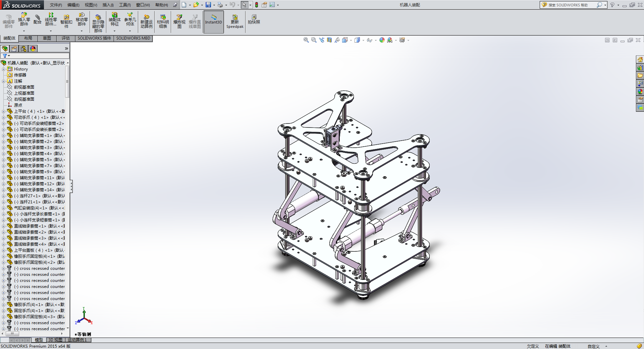Open 装配体特征 (Assembly Features)
The width and height of the screenshot is (644, 349).
(x=114, y=19)
